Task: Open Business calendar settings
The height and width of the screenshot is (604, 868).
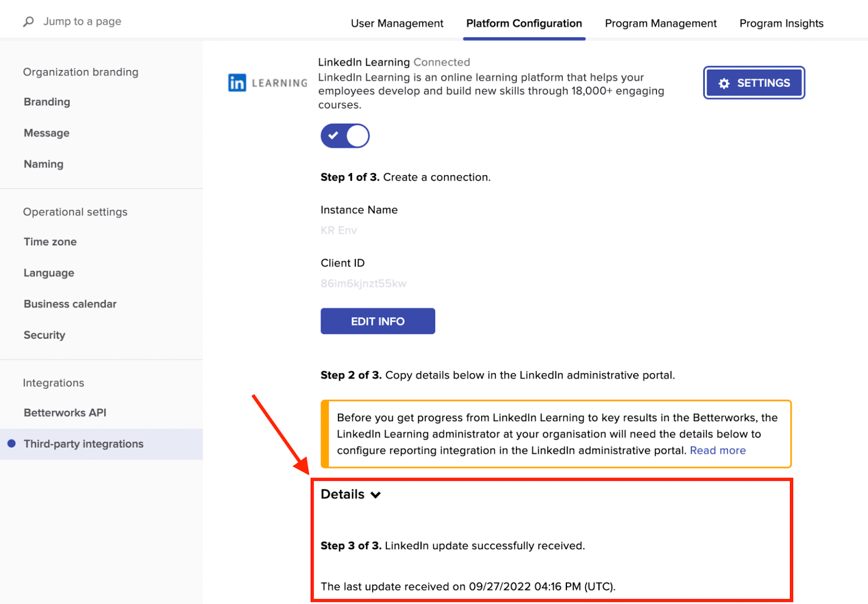Action: (70, 304)
